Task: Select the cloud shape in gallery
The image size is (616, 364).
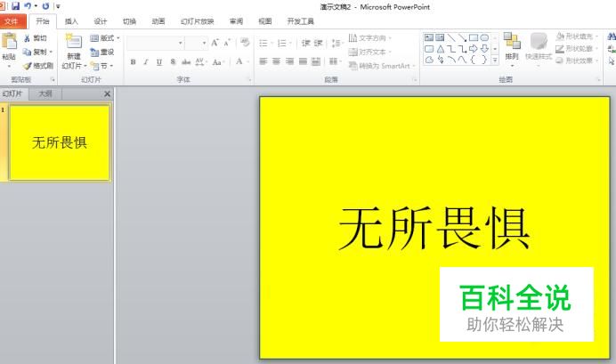Action: (x=429, y=60)
